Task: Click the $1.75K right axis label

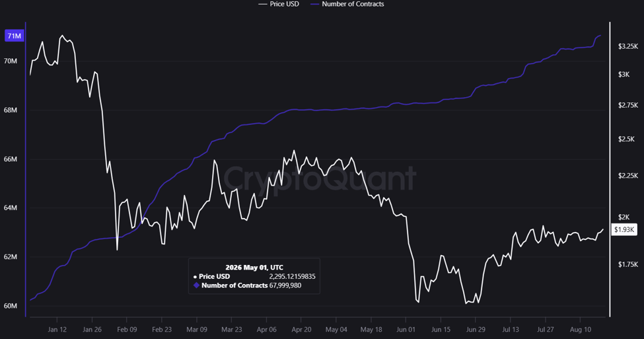Action: (x=628, y=264)
